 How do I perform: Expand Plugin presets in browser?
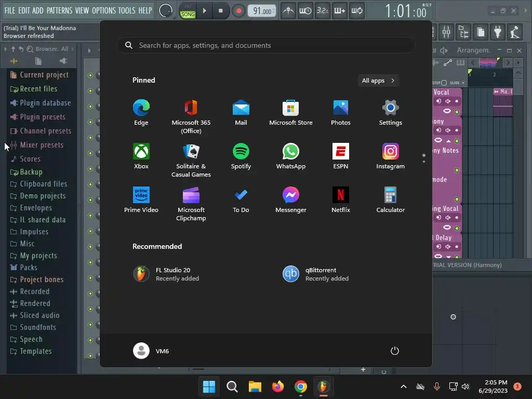point(37,117)
